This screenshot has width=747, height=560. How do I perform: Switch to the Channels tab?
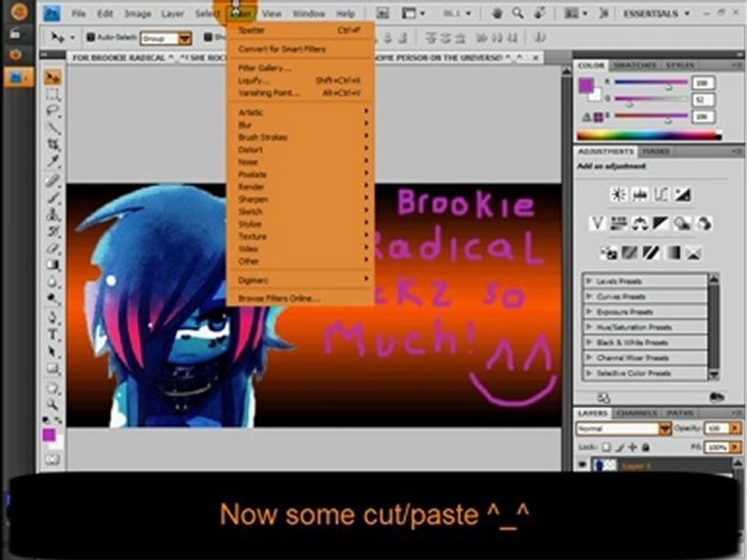[x=637, y=413]
